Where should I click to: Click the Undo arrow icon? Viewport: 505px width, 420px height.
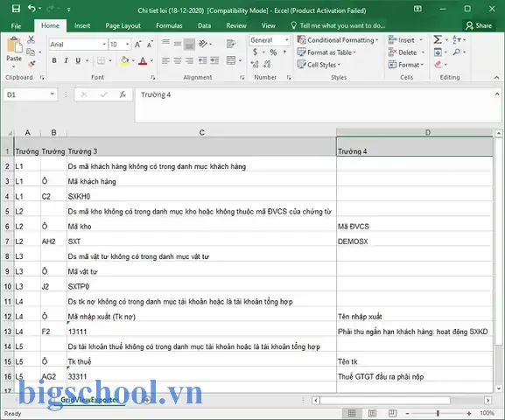(x=32, y=9)
